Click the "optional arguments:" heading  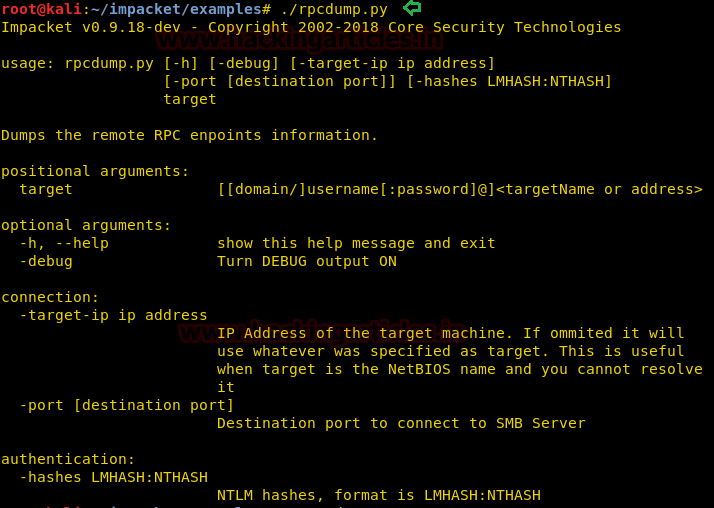click(86, 225)
